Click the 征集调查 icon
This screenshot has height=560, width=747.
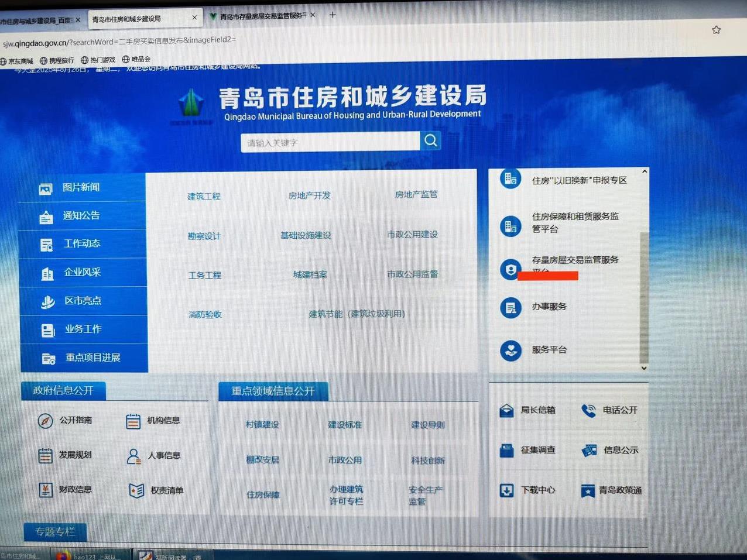(507, 450)
